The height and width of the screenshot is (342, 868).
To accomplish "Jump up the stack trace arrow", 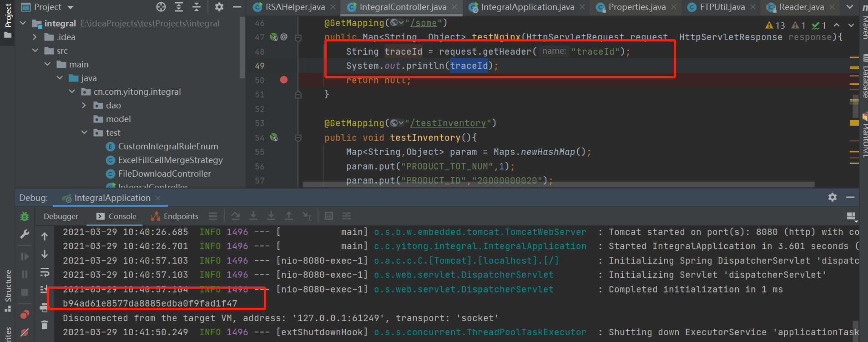I will coord(45,236).
